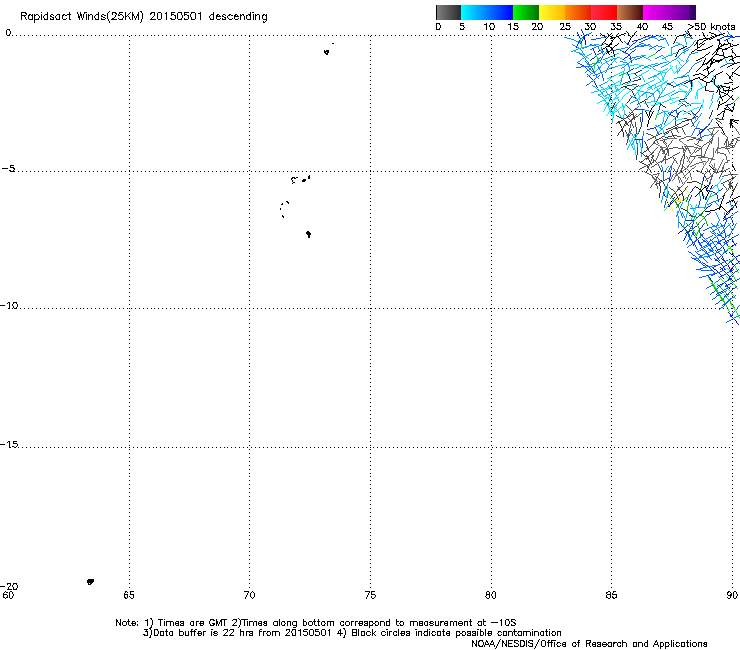The height and width of the screenshot is (650, 740).
Task: Click the yellow 20-25 knots color band
Action: click(552, 12)
